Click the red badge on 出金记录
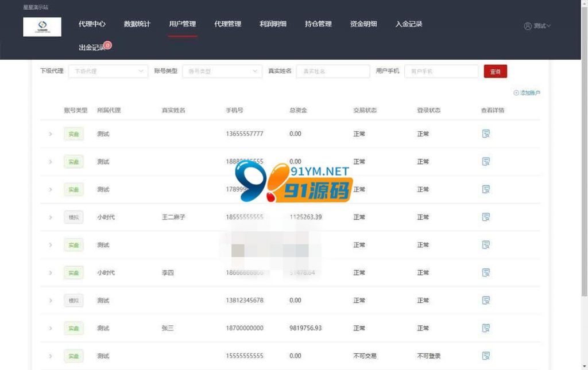Viewport: 588px width, 370px height. [x=107, y=45]
